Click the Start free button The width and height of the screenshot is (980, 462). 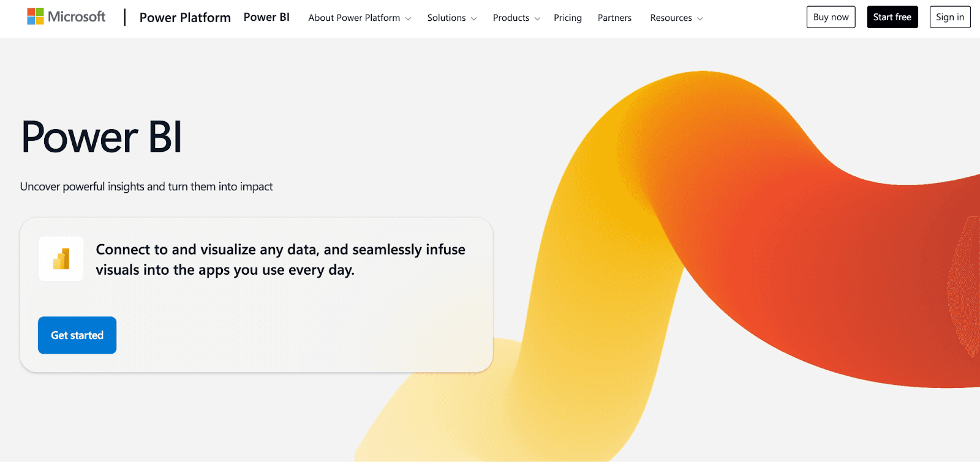(x=892, y=17)
